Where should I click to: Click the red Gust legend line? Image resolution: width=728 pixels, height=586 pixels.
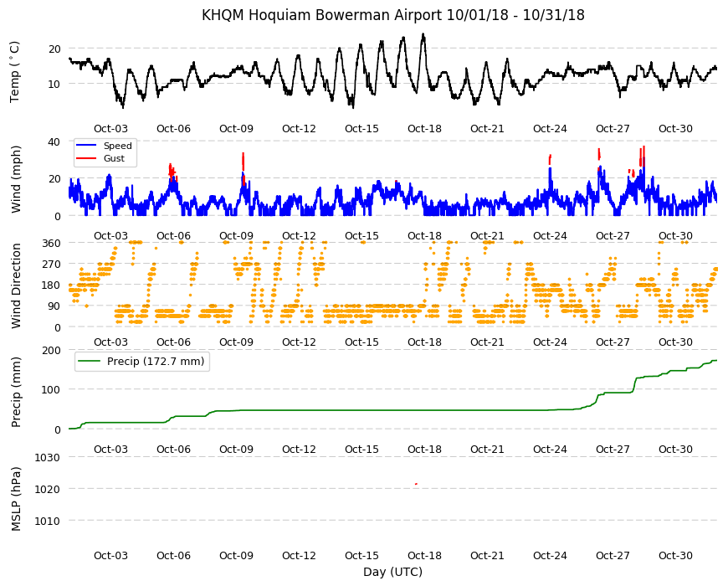click(86, 158)
